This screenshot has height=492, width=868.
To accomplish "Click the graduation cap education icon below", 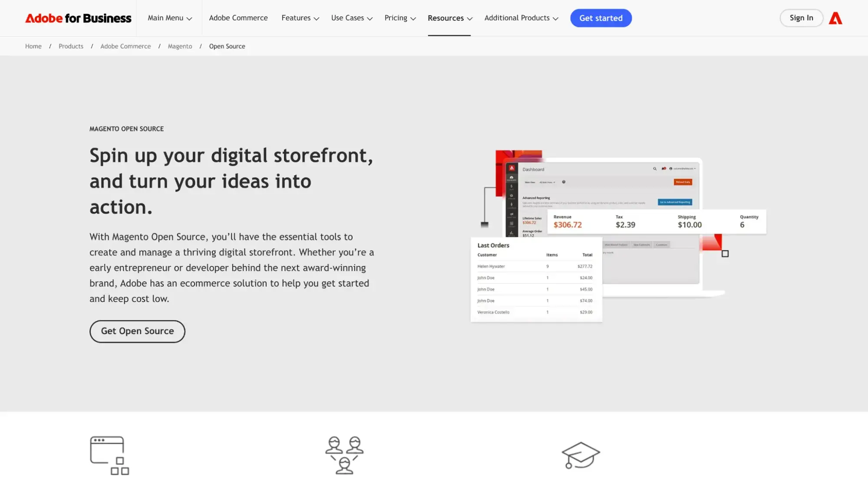I will pyautogui.click(x=581, y=454).
